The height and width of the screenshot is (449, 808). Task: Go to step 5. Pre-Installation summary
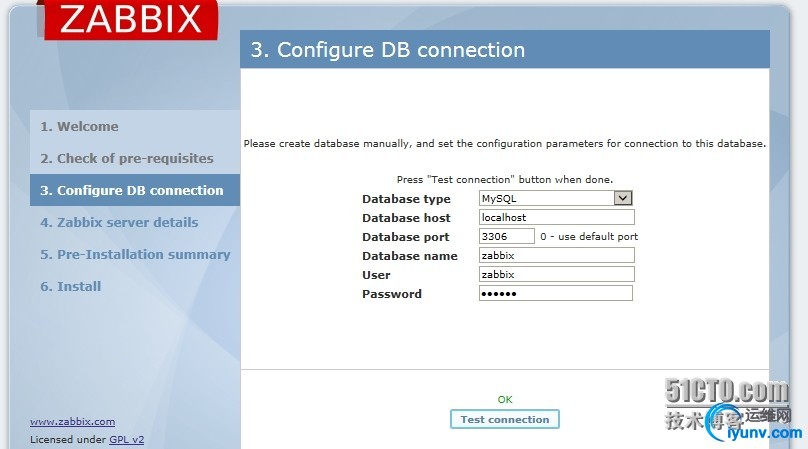[x=135, y=255]
